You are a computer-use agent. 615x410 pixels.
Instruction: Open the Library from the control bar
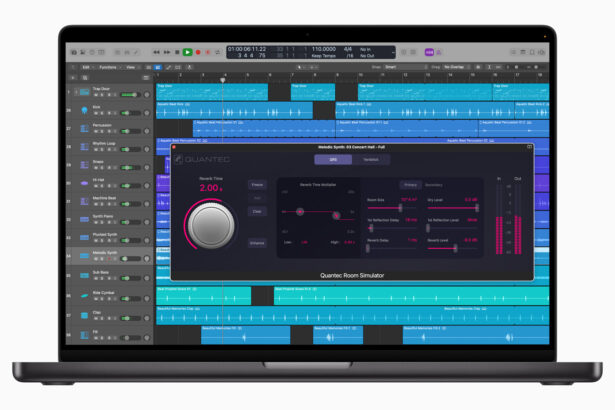click(x=74, y=52)
